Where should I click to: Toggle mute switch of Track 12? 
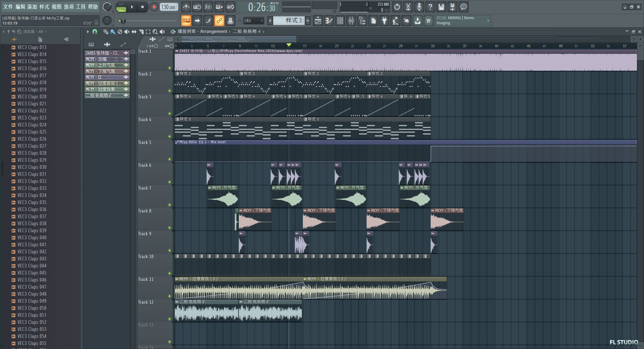tap(169, 319)
